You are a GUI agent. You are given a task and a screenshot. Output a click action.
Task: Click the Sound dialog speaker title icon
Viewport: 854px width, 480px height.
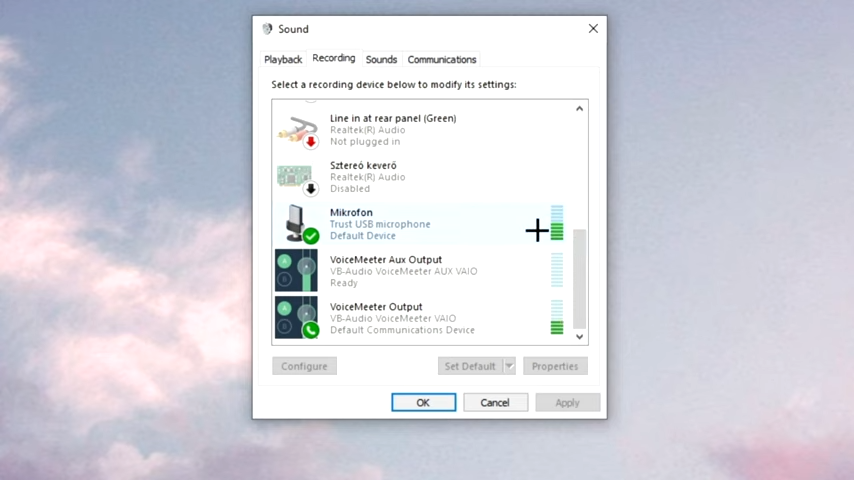point(267,29)
